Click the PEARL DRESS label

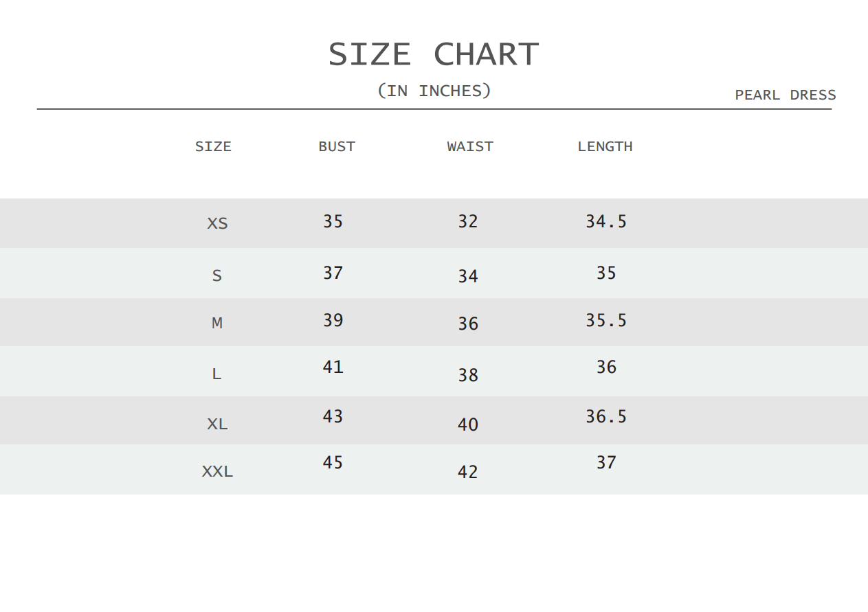(x=786, y=95)
